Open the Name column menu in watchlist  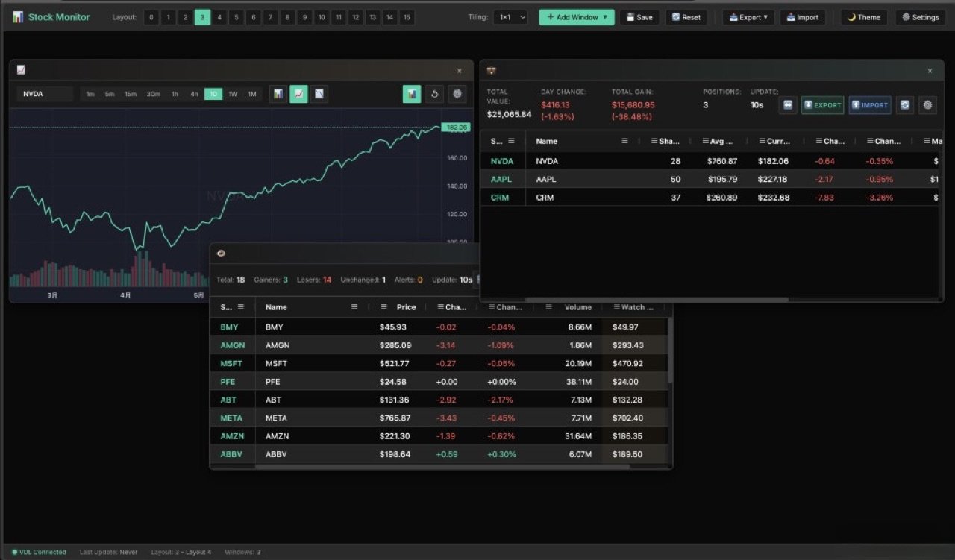tap(354, 307)
